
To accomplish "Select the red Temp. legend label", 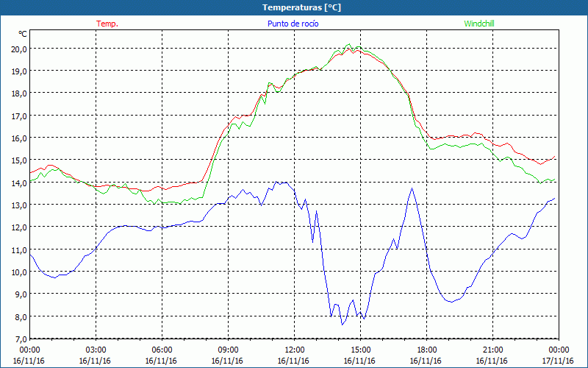I will (x=107, y=24).
